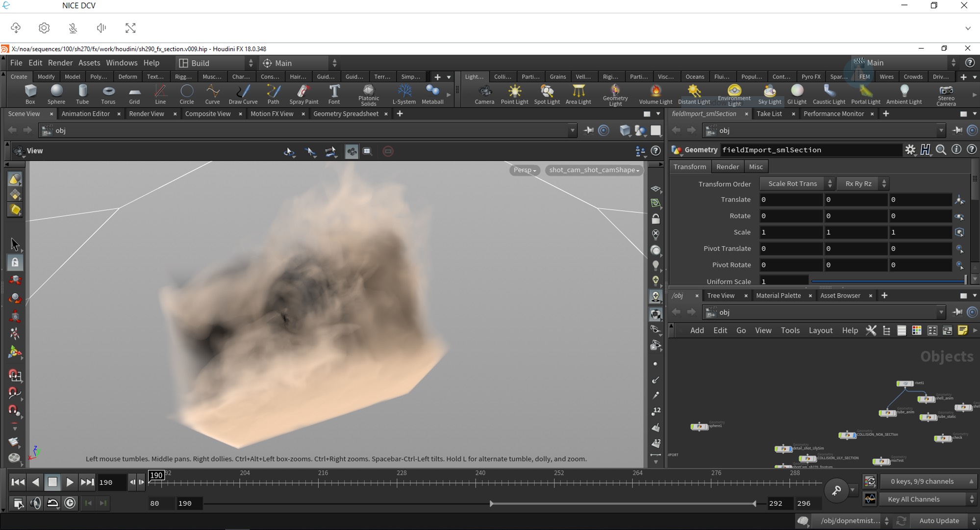Toggle the viewport lock camera icon
Viewport: 980px width, 530px height.
point(655,219)
